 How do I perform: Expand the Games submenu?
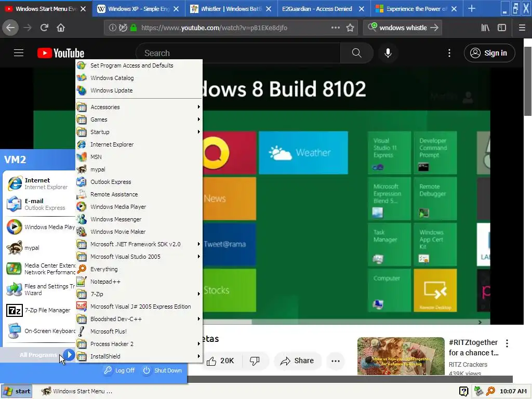pyautogui.click(x=139, y=119)
